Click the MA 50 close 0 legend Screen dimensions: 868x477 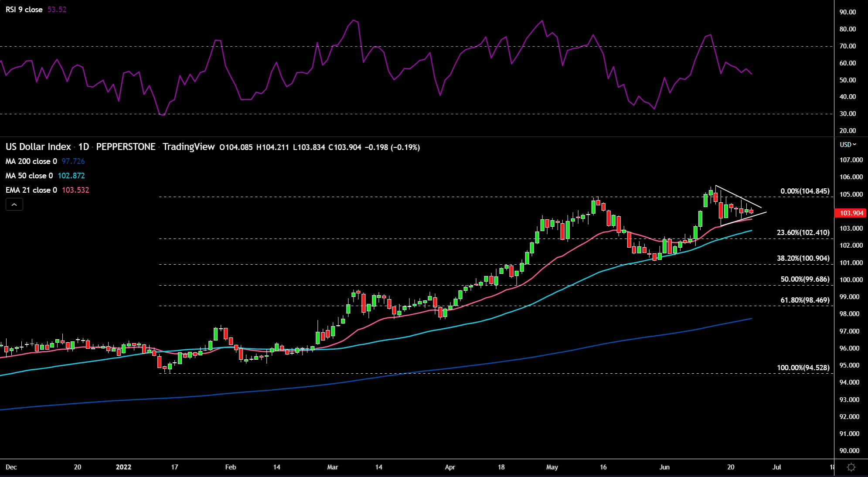tap(29, 176)
